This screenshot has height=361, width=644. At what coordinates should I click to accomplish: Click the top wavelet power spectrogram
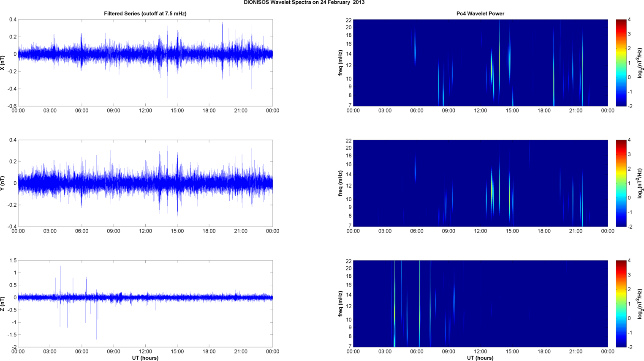point(480,63)
